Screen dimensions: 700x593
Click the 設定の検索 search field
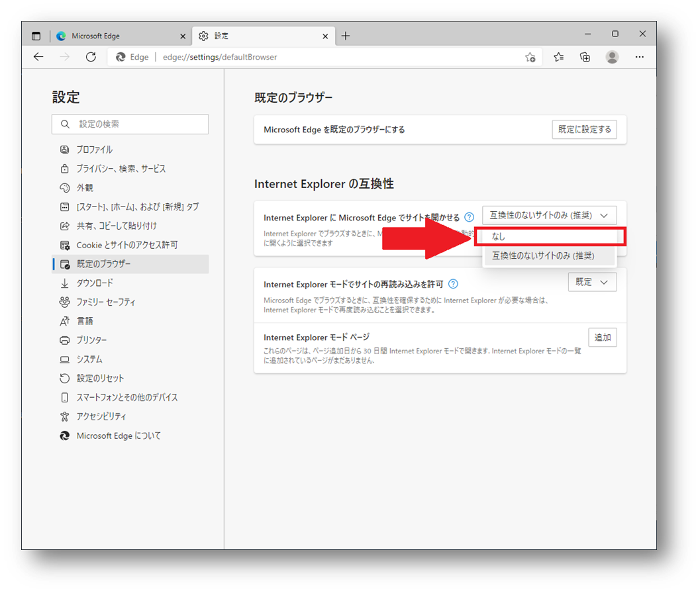(x=130, y=124)
